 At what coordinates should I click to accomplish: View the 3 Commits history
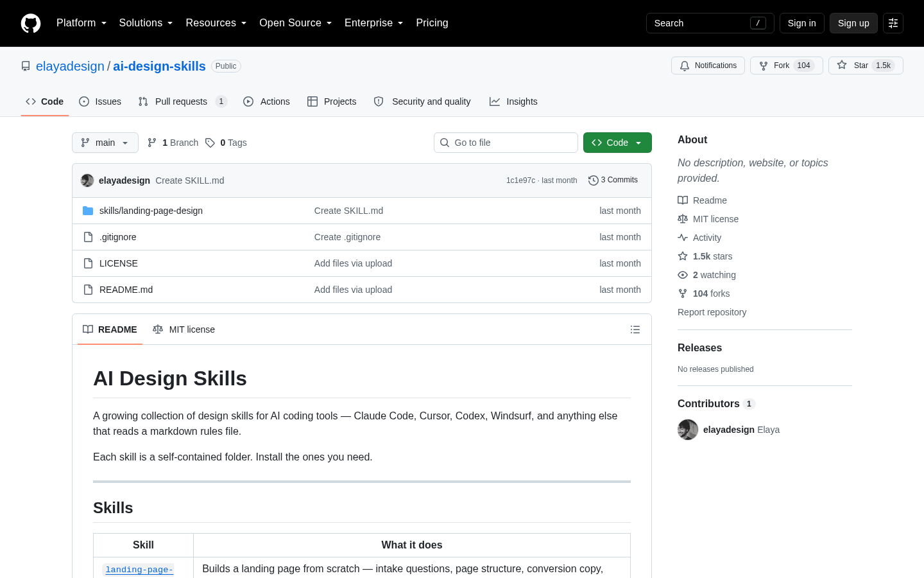click(x=613, y=180)
